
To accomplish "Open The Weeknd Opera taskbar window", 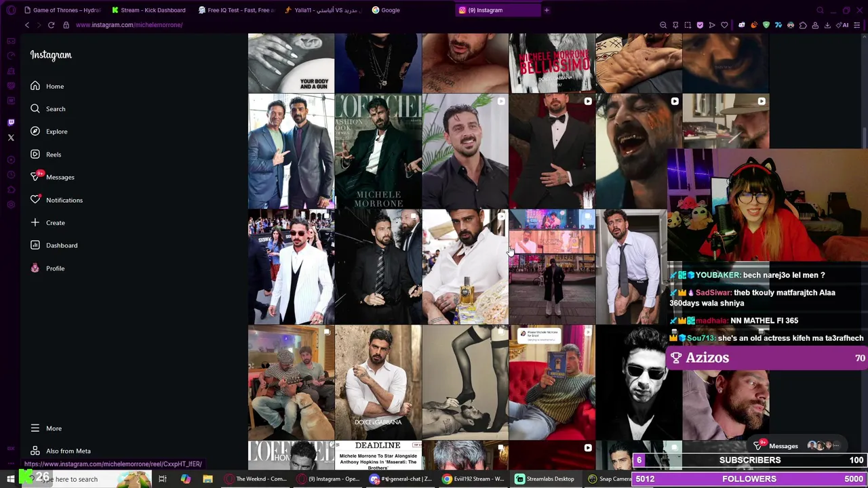I will [256, 479].
